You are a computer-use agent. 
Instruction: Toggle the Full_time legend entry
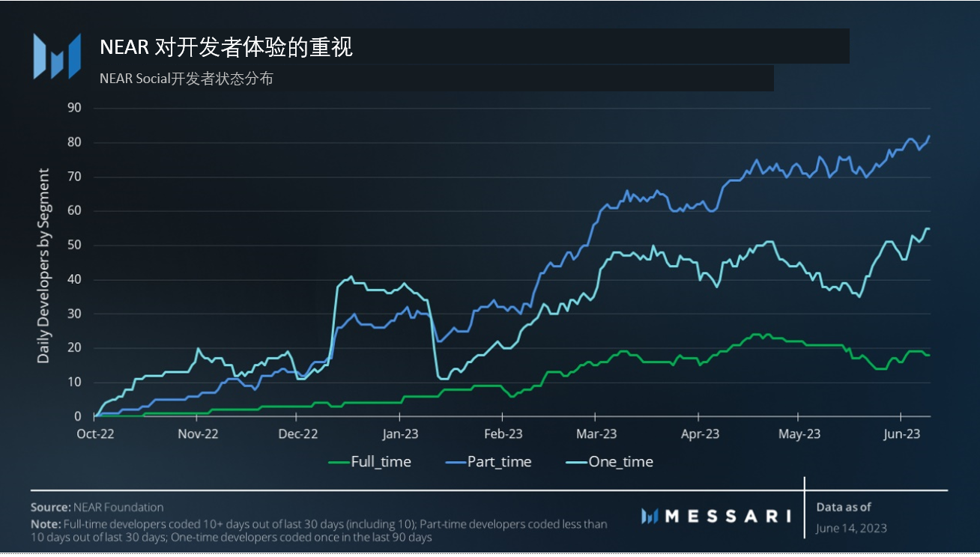(369, 462)
